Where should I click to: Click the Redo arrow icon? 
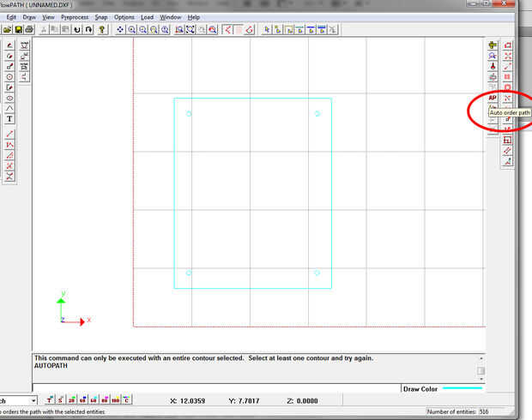pyautogui.click(x=88, y=30)
